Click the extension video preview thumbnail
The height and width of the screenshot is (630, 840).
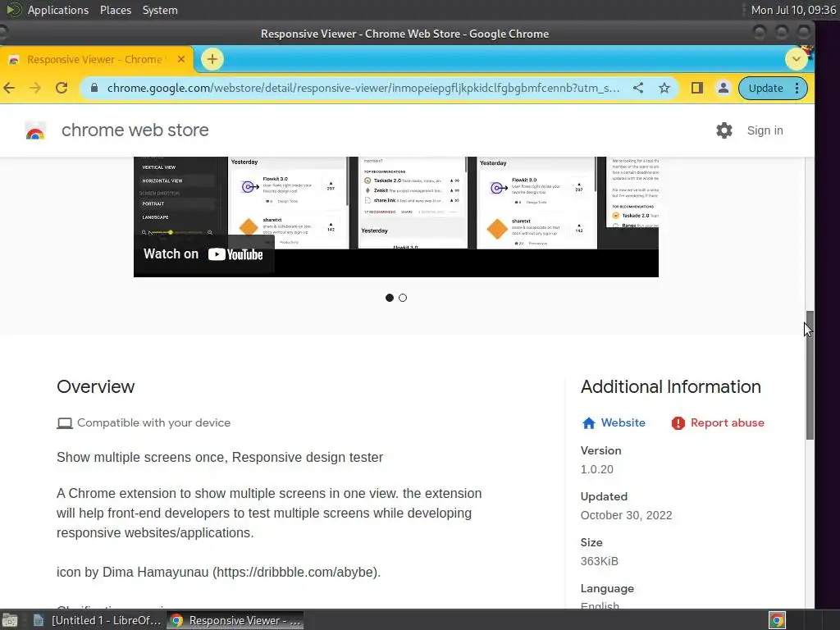click(x=396, y=217)
